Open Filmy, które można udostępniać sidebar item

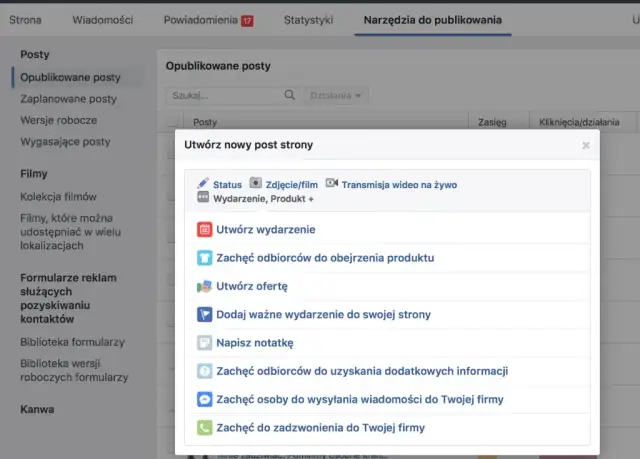[x=71, y=232]
